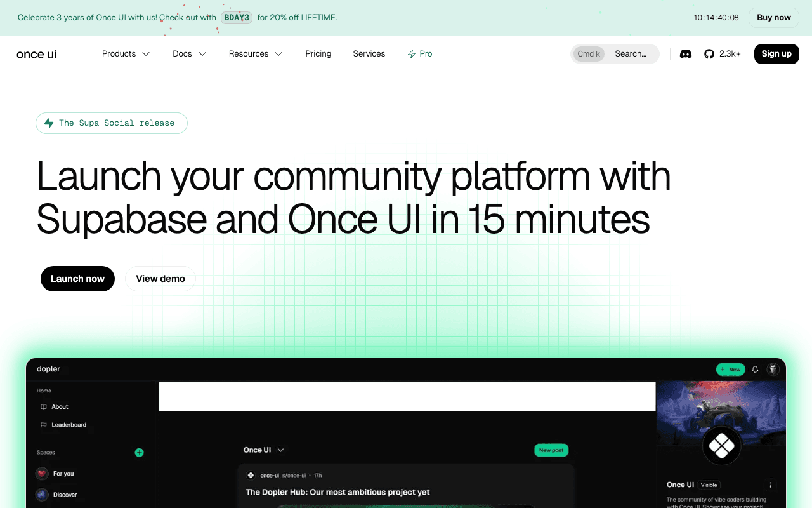The height and width of the screenshot is (508, 812).
Task: Select Leaderboard in dopler sidebar
Action: (69, 425)
